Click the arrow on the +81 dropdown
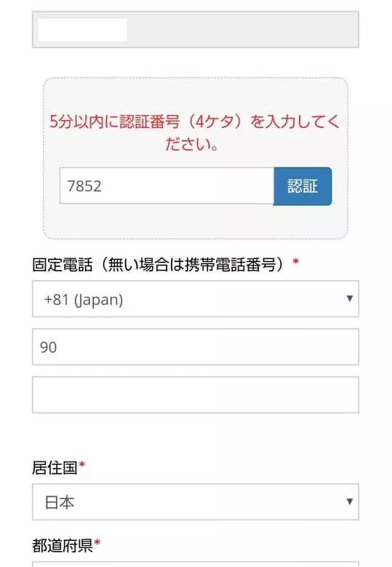This screenshot has height=567, width=392. click(x=349, y=298)
